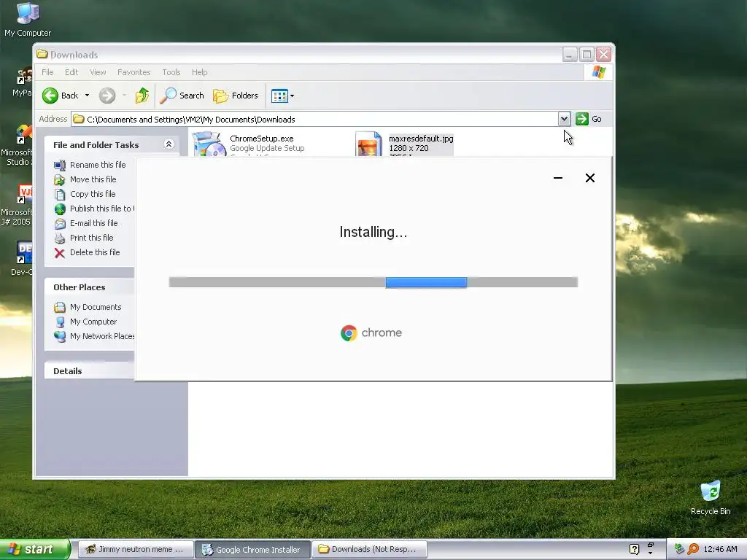Click the 12:46 AM system clock

(x=720, y=550)
